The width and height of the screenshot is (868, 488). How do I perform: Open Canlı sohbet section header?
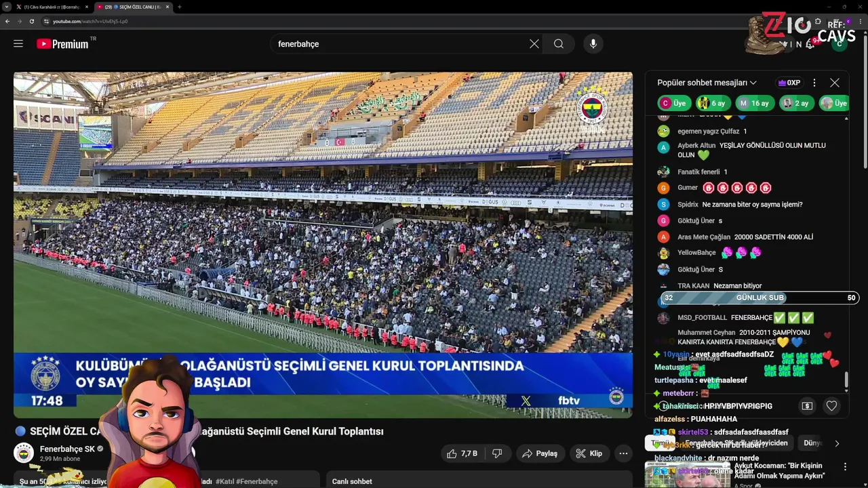click(352, 481)
